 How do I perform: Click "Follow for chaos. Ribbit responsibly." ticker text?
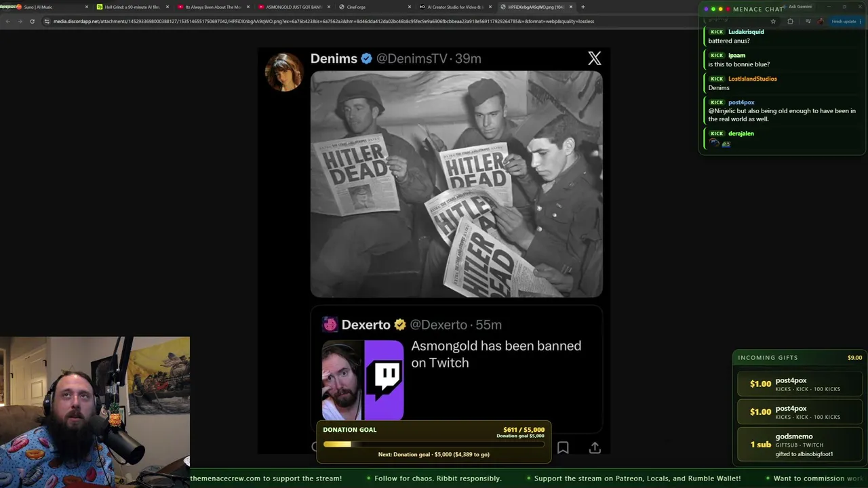point(438,479)
